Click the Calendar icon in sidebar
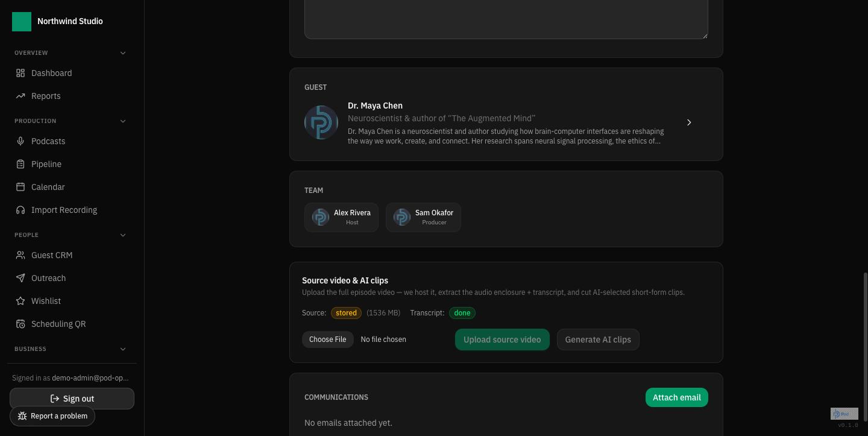868x436 pixels. tap(20, 187)
